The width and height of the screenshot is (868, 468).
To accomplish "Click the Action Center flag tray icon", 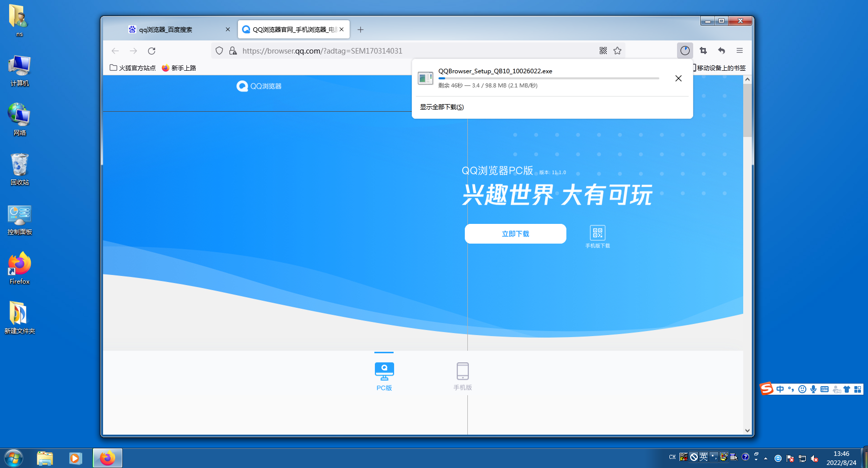I will tap(790, 458).
